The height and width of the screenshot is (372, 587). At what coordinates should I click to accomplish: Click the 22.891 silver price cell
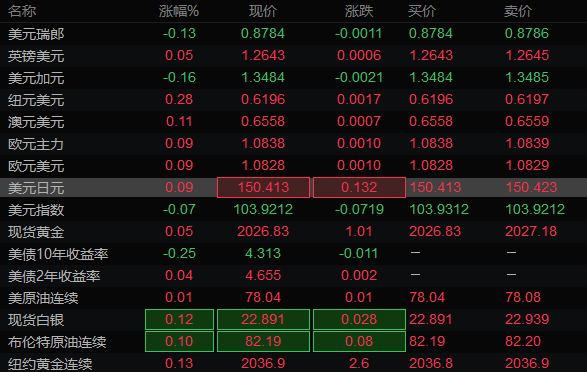pos(264,320)
